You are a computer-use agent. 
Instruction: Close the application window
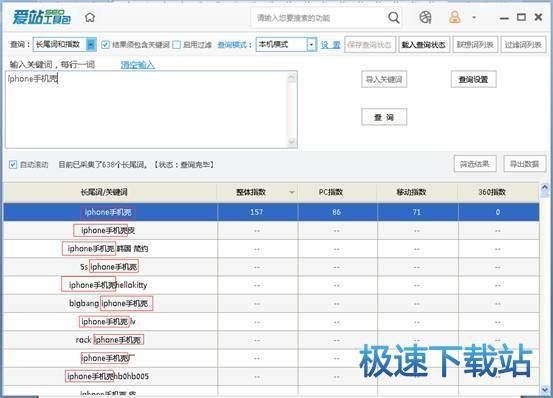click(538, 17)
